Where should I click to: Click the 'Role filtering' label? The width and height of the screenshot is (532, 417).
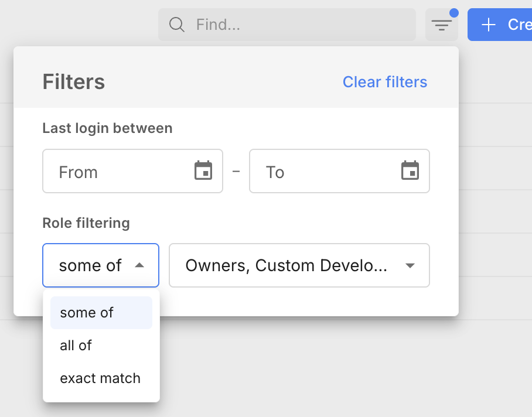coord(86,223)
